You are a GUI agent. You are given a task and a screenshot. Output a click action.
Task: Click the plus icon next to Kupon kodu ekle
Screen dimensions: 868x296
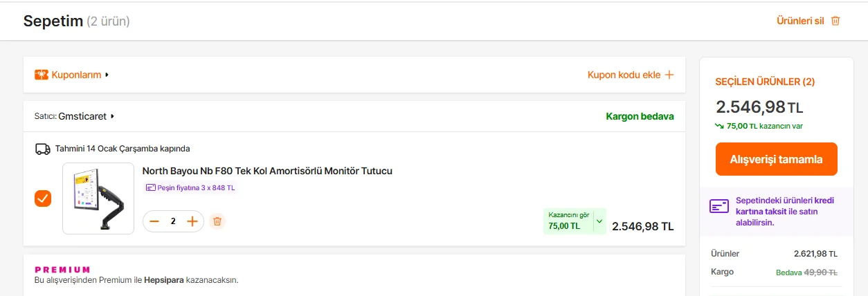point(669,75)
